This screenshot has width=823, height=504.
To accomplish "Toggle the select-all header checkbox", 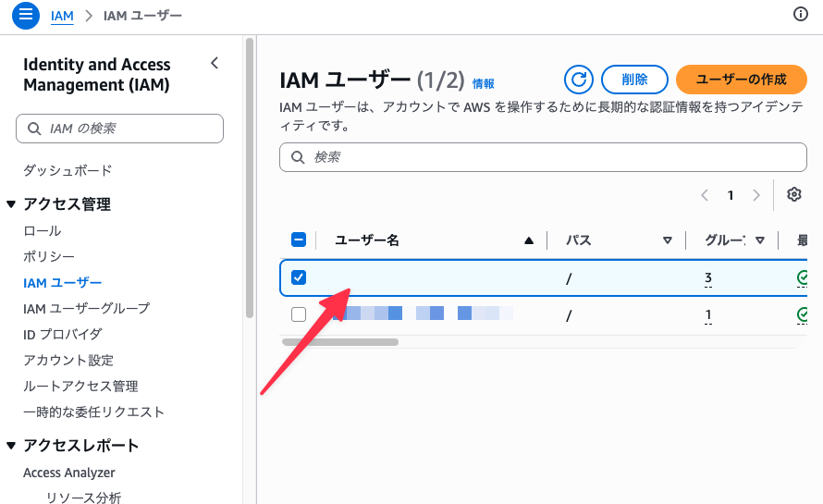I will click(299, 240).
